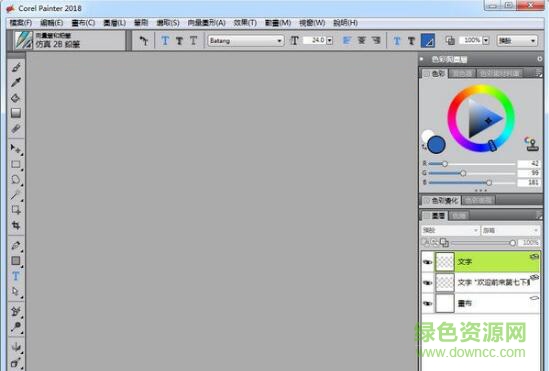Open the 檔案(F) menu
The height and width of the screenshot is (371, 549).
(x=21, y=23)
